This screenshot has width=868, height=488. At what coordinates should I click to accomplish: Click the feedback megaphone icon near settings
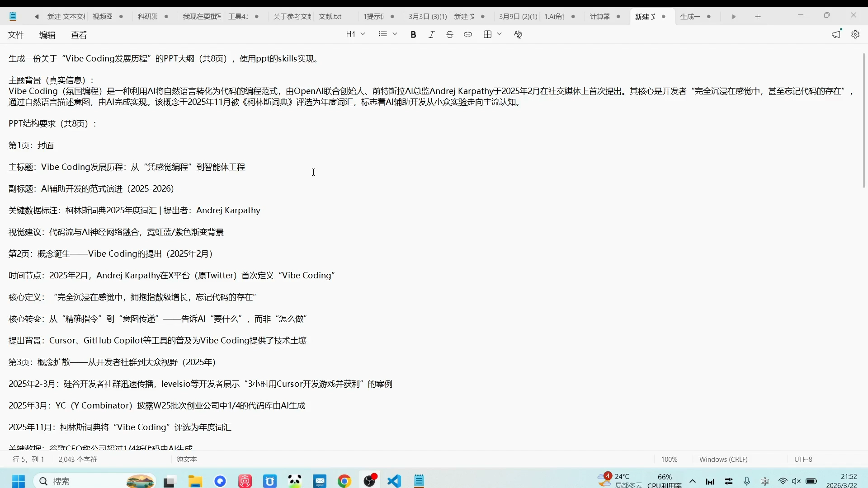pos(836,34)
